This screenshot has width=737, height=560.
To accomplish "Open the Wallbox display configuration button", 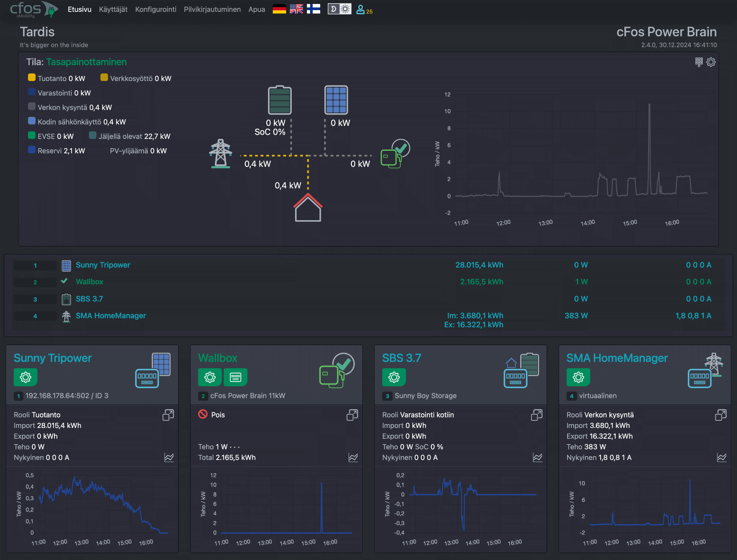I will pyautogui.click(x=235, y=377).
